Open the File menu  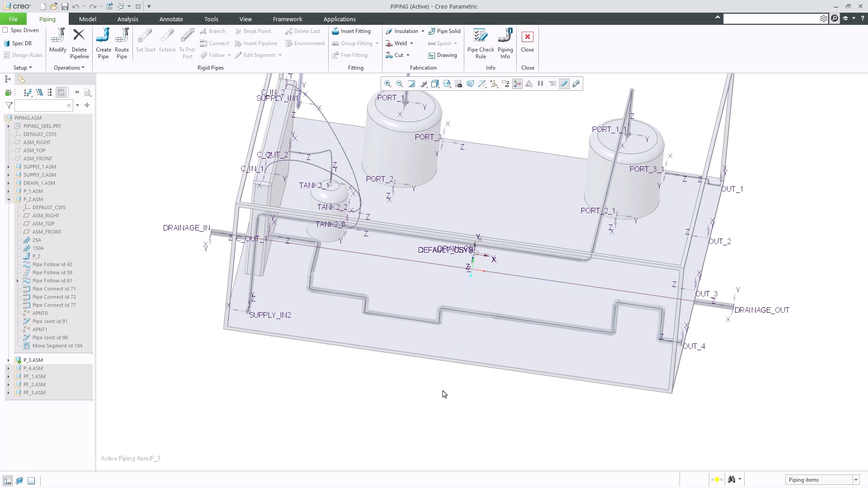click(x=13, y=19)
